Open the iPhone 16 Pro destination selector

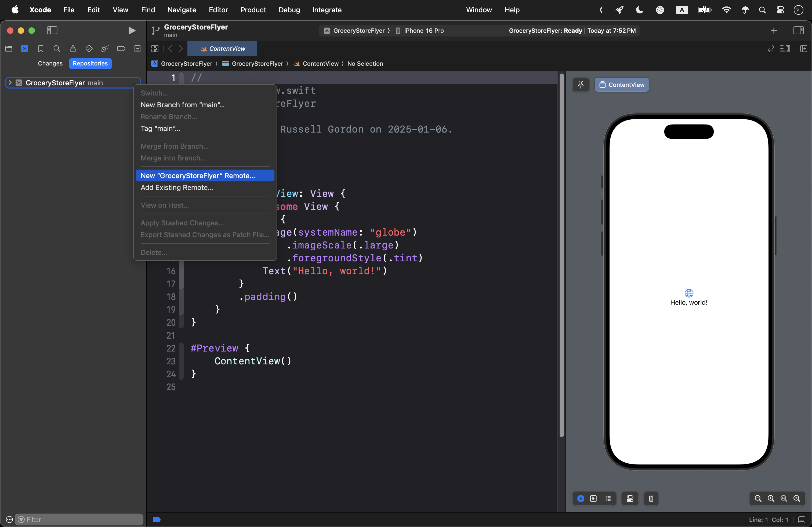coord(423,31)
